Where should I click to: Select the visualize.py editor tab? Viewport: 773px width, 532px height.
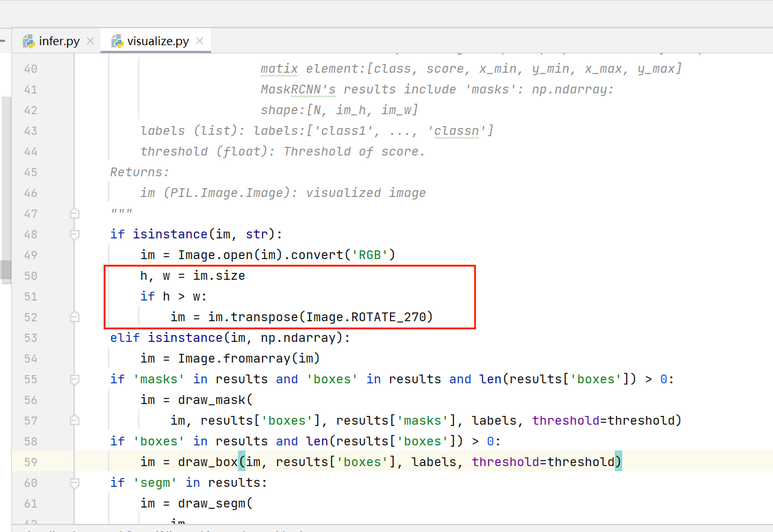[x=157, y=41]
